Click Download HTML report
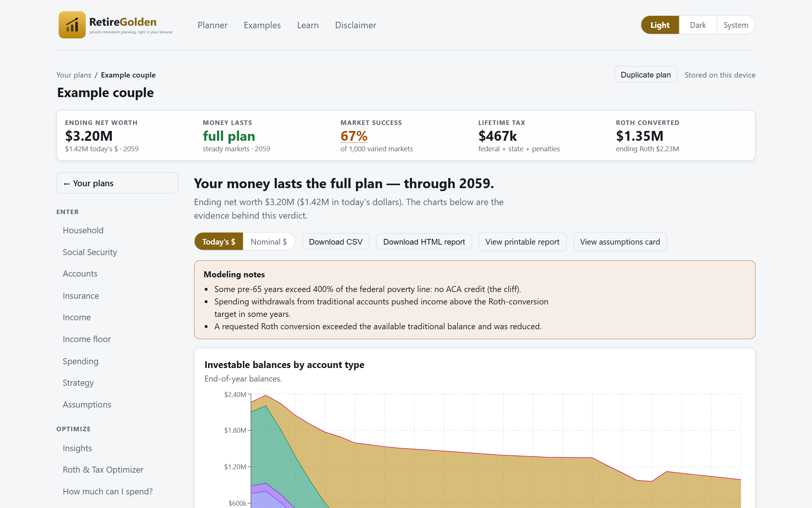The height and width of the screenshot is (508, 812). click(x=424, y=242)
